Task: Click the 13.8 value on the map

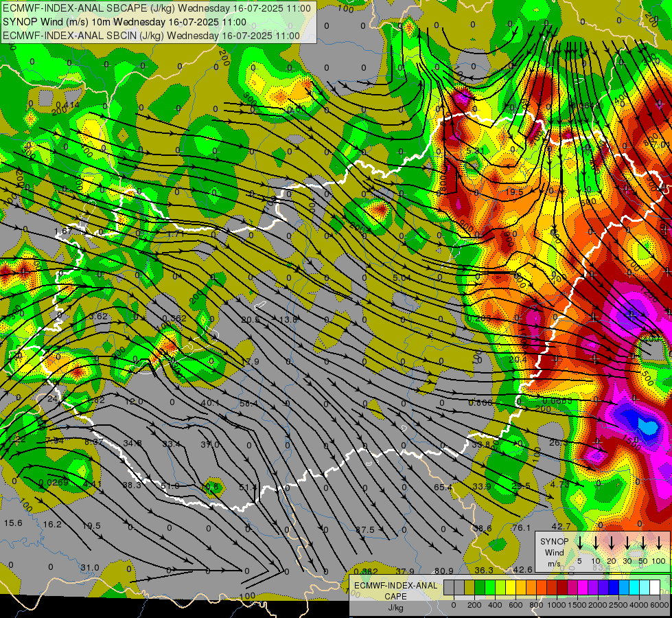Action: click(x=288, y=319)
